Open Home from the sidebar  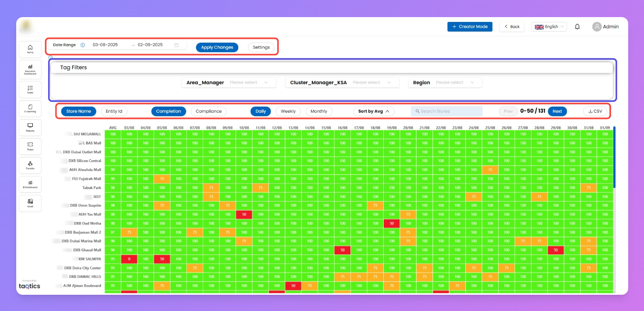30,49
